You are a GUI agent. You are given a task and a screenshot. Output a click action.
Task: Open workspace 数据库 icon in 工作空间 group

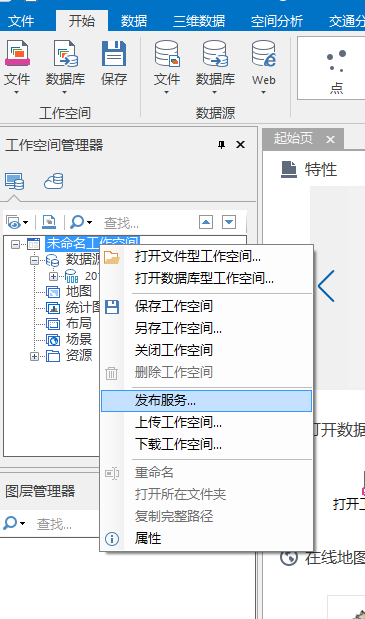pos(65,53)
